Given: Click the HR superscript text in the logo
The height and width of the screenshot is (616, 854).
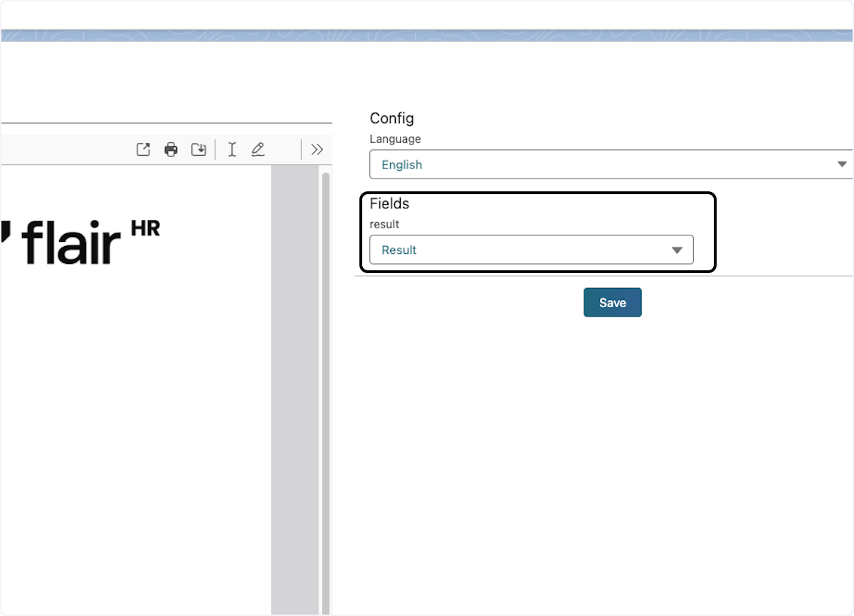Looking at the screenshot, I should (x=146, y=228).
